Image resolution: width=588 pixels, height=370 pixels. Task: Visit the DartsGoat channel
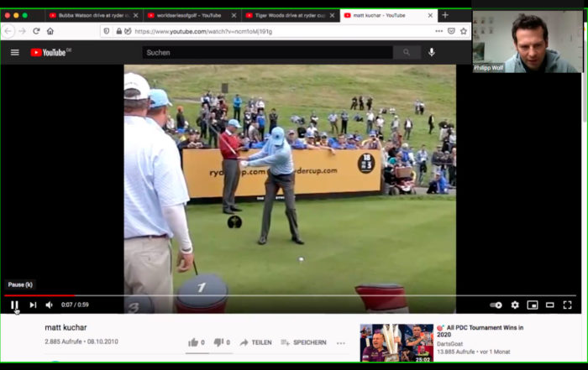point(449,344)
